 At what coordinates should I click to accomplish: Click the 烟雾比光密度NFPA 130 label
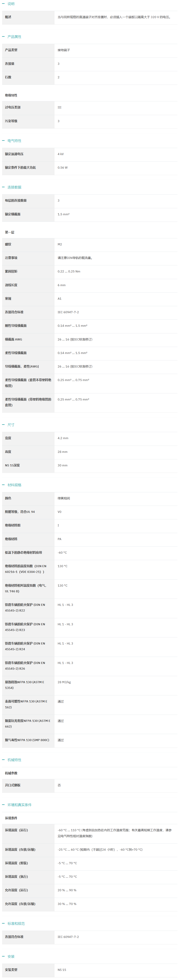coord(28,724)
